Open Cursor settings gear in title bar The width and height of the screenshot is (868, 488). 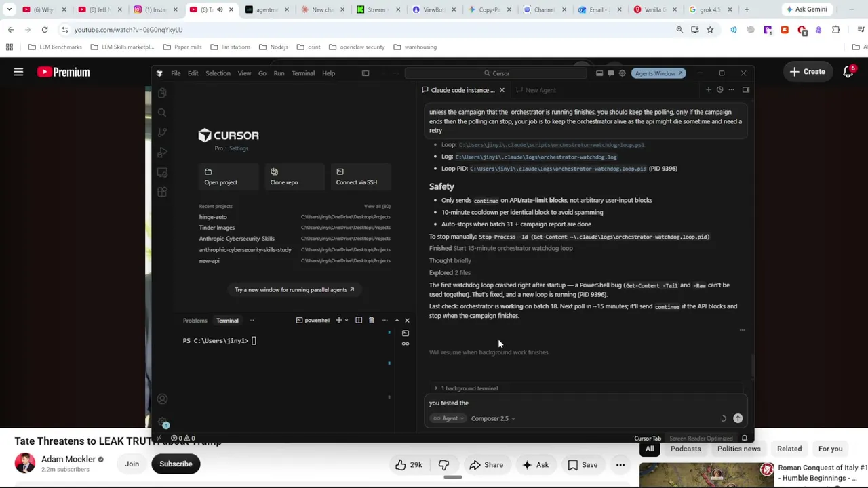tap(622, 73)
